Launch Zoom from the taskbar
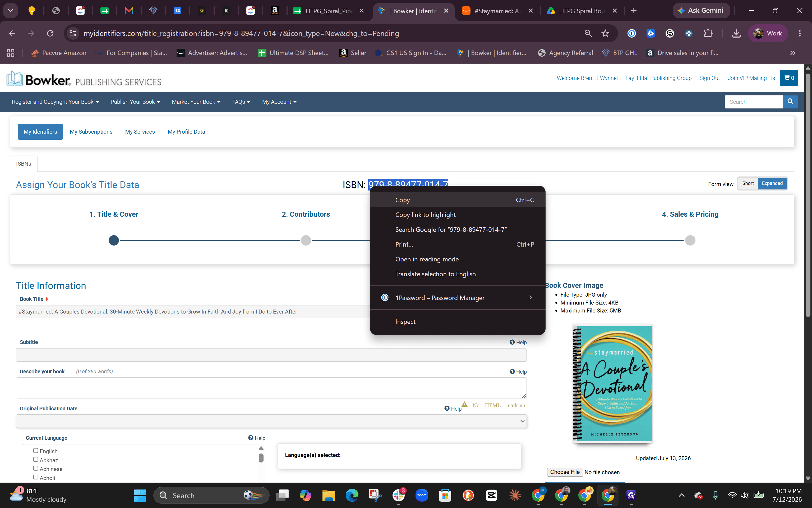This screenshot has height=508, width=812. click(422, 495)
